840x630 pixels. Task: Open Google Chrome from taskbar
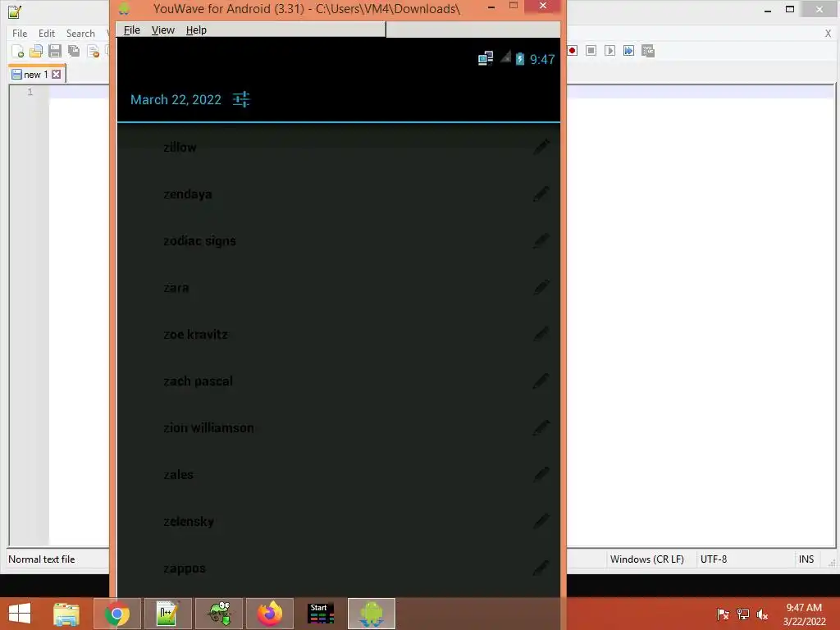116,614
